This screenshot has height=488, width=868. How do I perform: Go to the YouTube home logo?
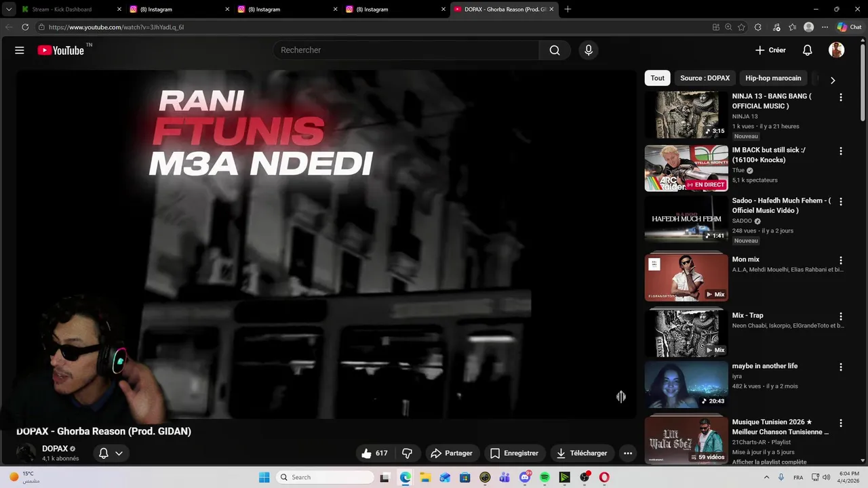[61, 50]
